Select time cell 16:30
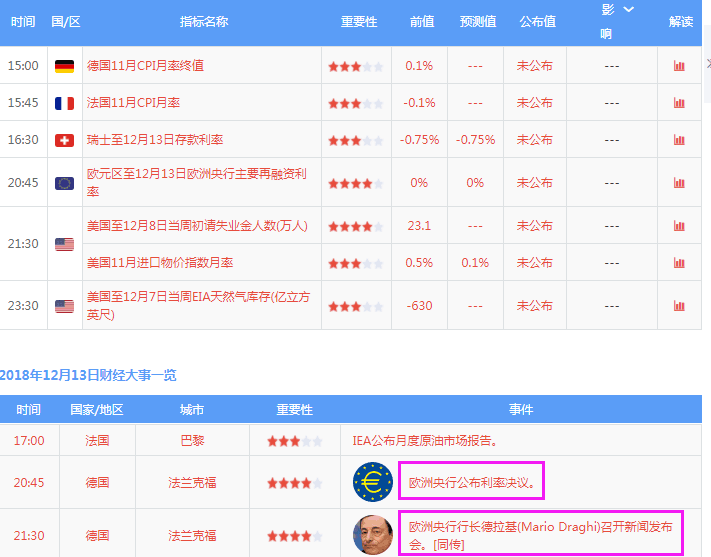 click(x=23, y=140)
